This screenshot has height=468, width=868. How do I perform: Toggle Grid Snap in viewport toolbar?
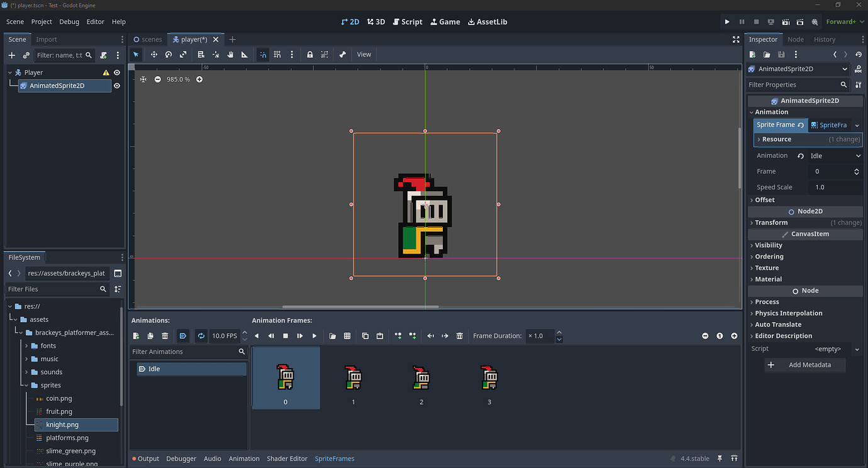click(x=277, y=55)
